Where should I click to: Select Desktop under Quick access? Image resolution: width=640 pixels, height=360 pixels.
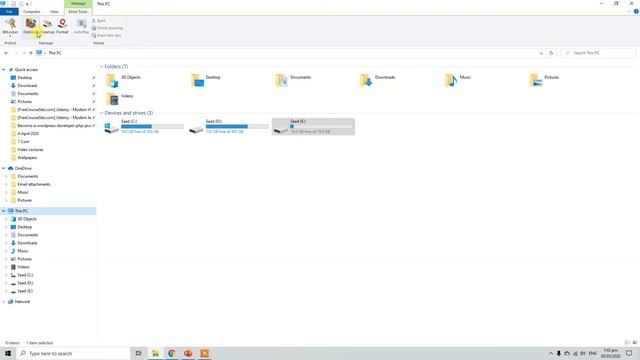click(x=24, y=78)
